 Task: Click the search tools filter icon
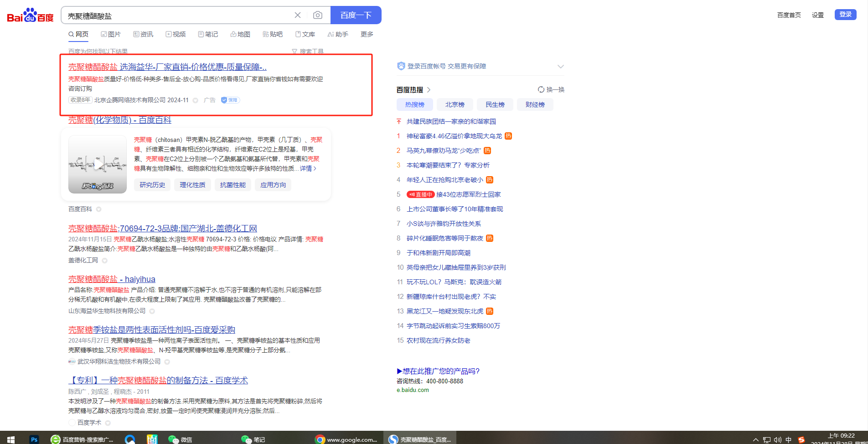point(294,52)
